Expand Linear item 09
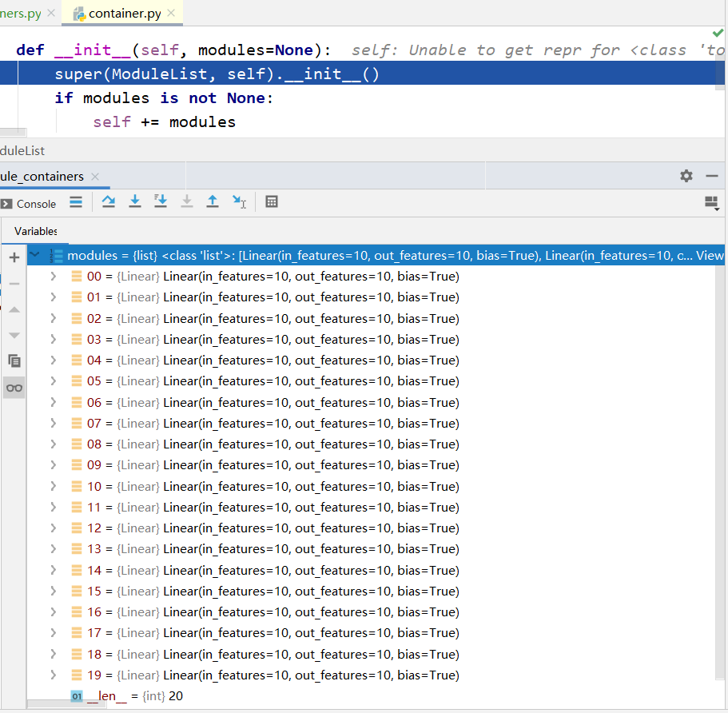The height and width of the screenshot is (713, 728). (54, 465)
